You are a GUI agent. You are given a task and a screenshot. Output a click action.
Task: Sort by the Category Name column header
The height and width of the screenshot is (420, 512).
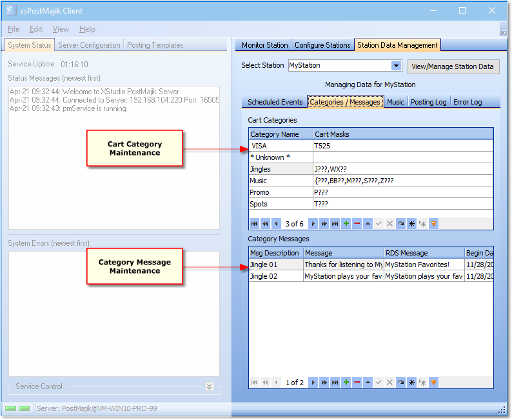coord(281,134)
